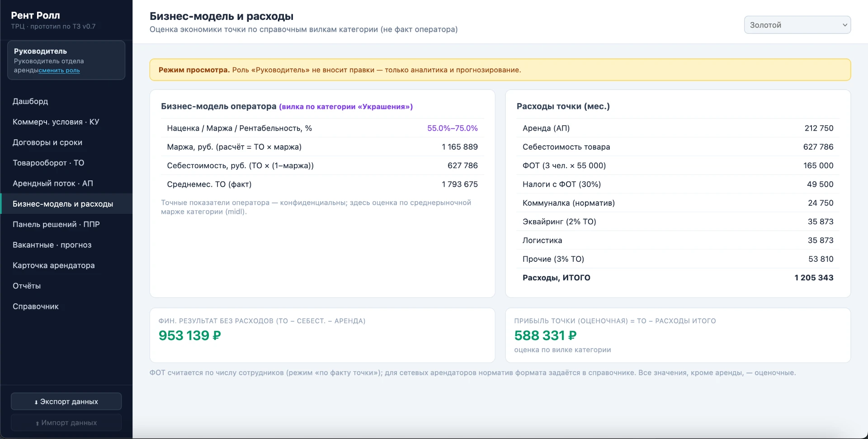Click the Расходы, ИТОГО value 1 205 343

pos(814,278)
